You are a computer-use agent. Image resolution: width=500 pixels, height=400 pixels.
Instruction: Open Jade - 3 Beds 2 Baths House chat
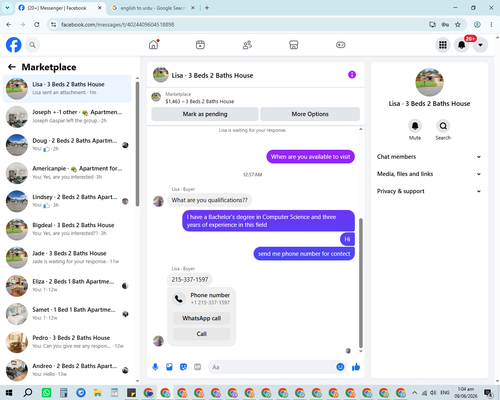click(x=67, y=257)
